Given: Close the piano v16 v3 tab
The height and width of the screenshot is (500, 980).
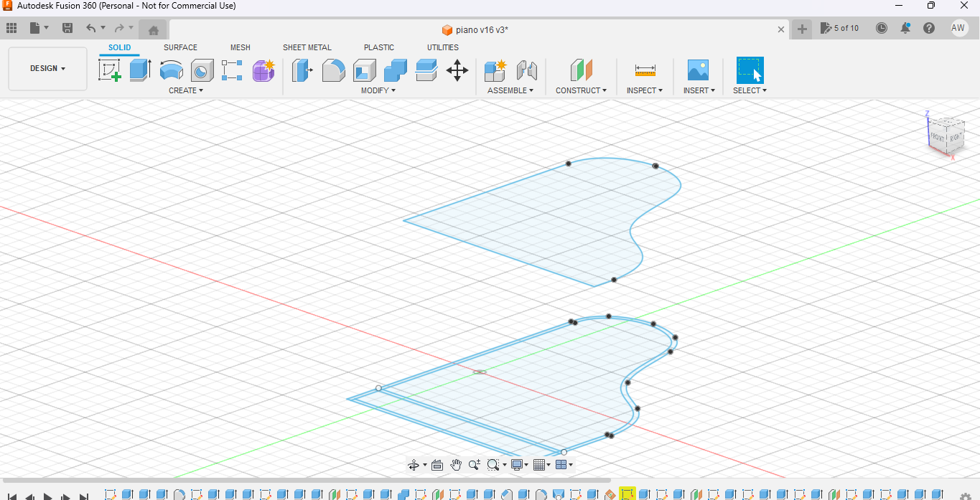Looking at the screenshot, I should 781,29.
